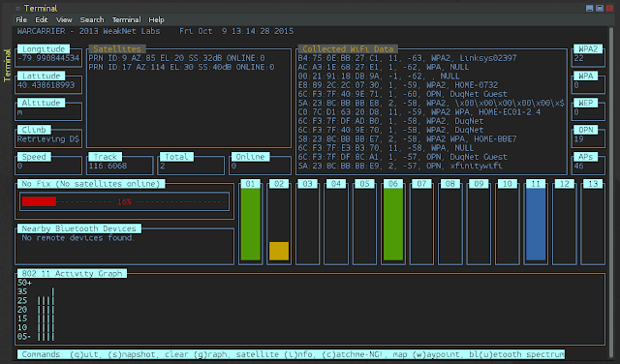Click the 802.11 Activity Graph title
Image resolution: width=620 pixels, height=364 pixels.
coord(72,274)
